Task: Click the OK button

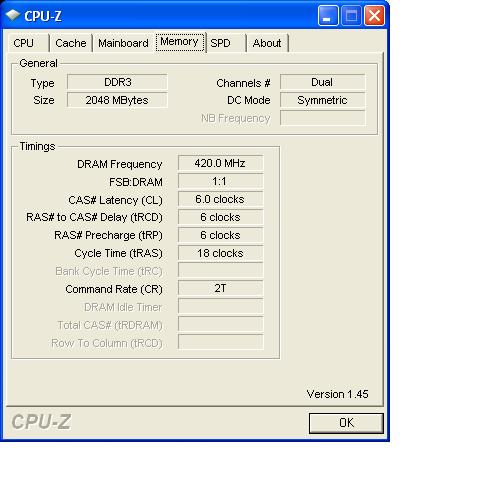Action: tap(346, 423)
